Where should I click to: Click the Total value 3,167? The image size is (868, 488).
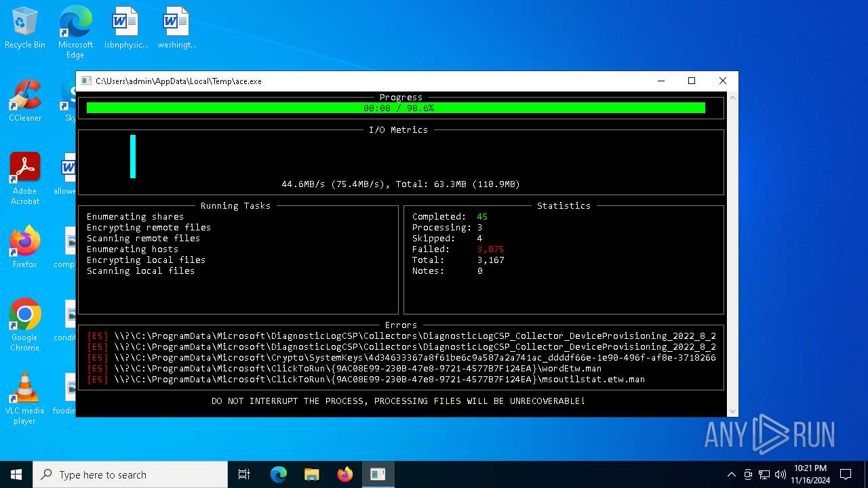click(490, 260)
